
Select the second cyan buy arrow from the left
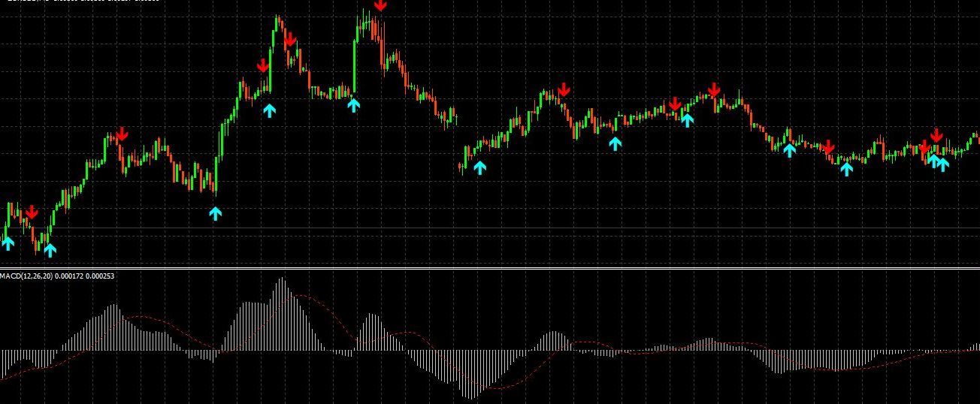[x=50, y=249]
